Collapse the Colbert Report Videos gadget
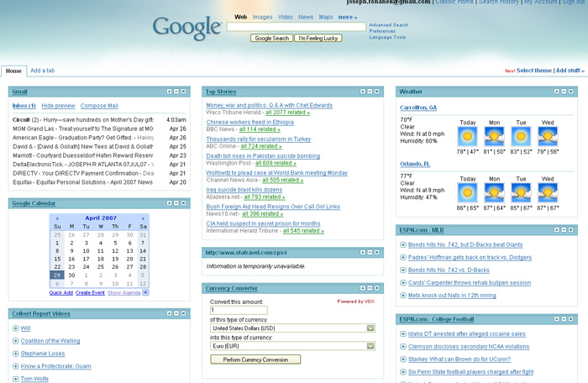This screenshot has height=383, width=588. [176, 313]
